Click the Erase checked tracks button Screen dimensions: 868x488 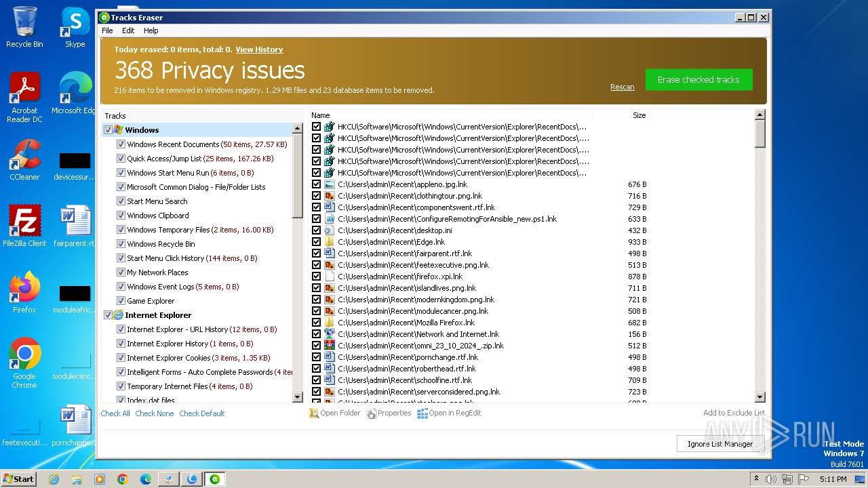point(698,79)
